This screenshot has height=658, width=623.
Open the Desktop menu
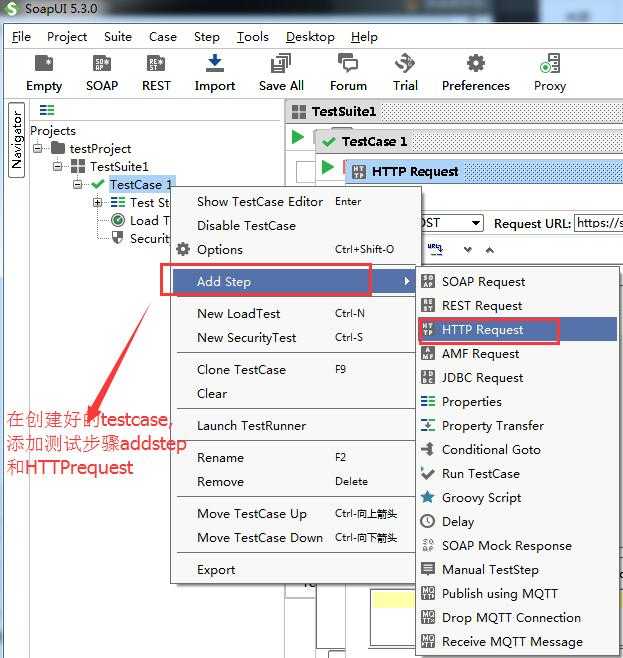pos(310,37)
